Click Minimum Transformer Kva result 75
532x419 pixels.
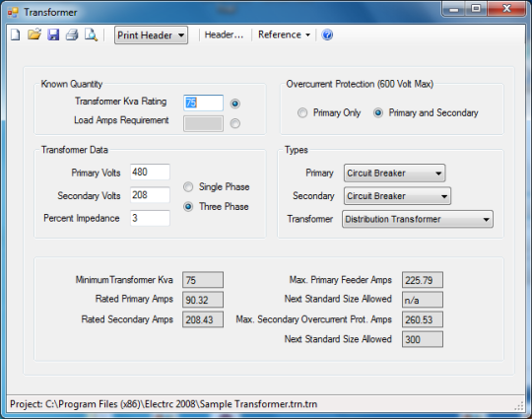pos(203,280)
